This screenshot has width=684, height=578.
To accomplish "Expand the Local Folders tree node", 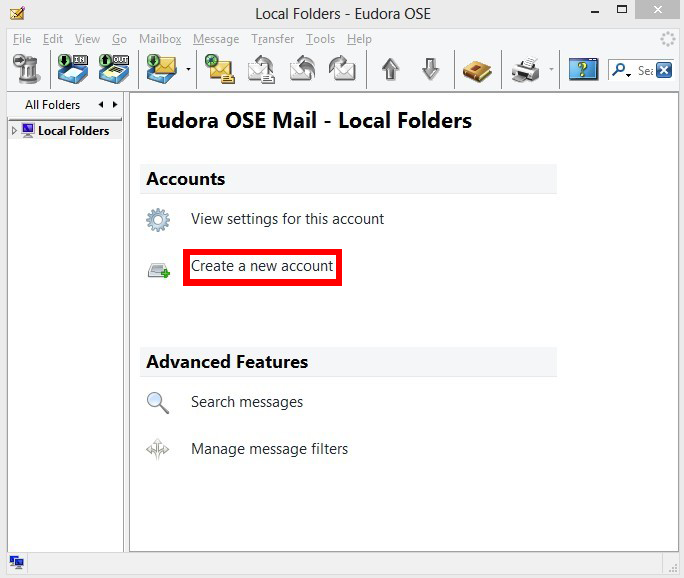I will [14, 130].
